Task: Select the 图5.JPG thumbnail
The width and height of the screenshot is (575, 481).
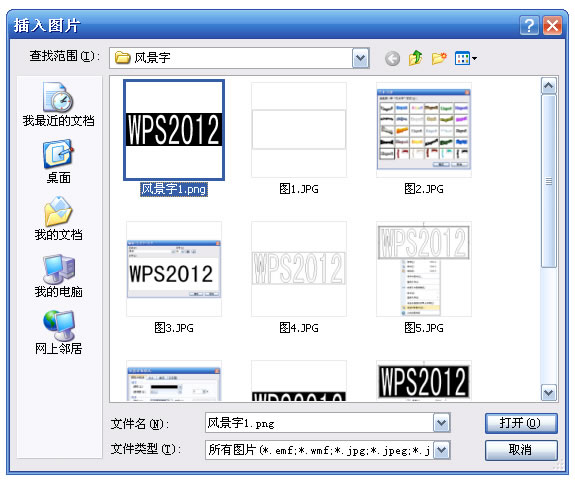Action: coord(424,269)
